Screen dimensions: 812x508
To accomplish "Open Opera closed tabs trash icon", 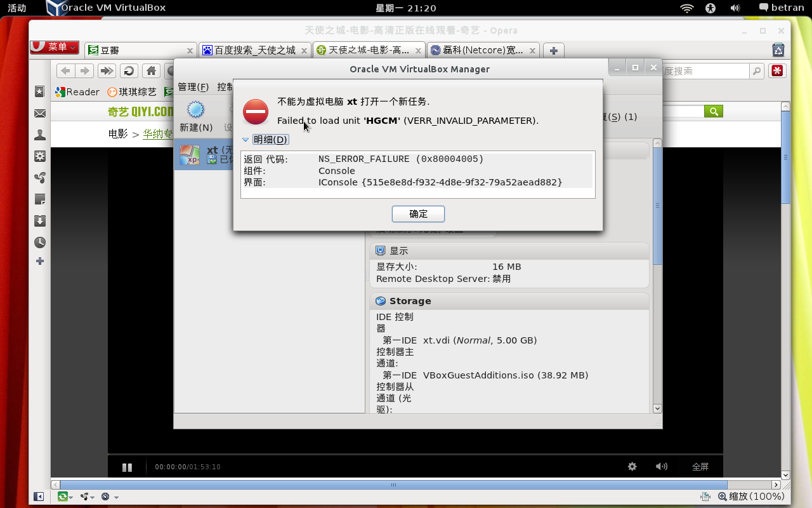I will coord(778,50).
